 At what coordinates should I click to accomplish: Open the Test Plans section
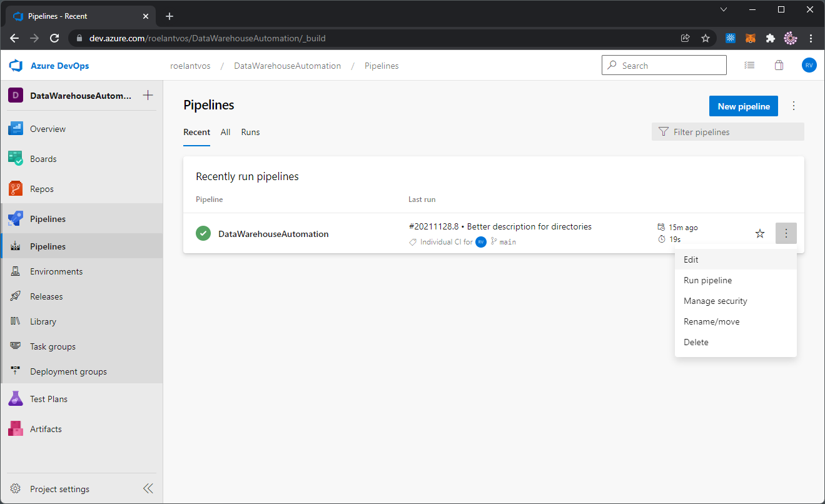coord(50,398)
